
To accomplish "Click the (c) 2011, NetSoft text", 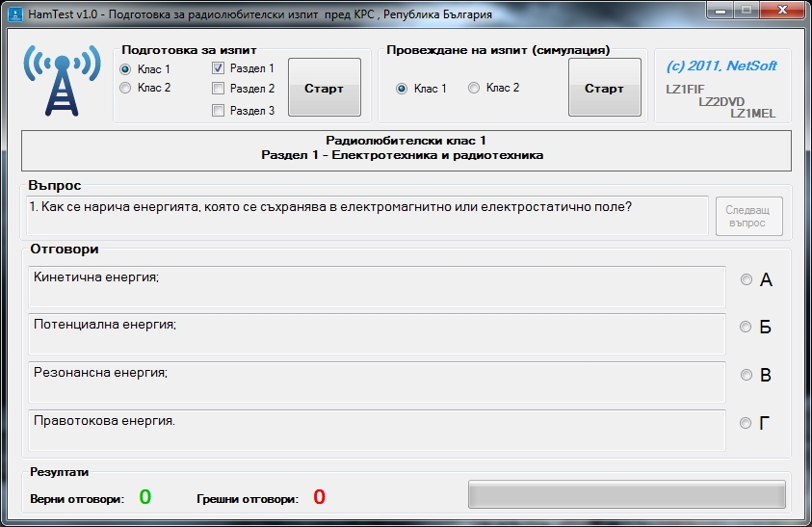I will pyautogui.click(x=721, y=66).
